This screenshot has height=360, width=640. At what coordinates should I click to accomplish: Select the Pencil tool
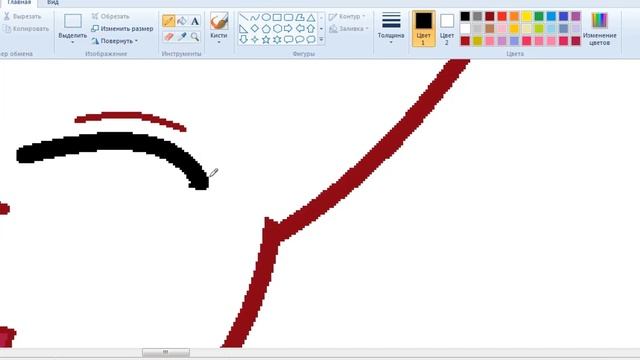tap(169, 20)
